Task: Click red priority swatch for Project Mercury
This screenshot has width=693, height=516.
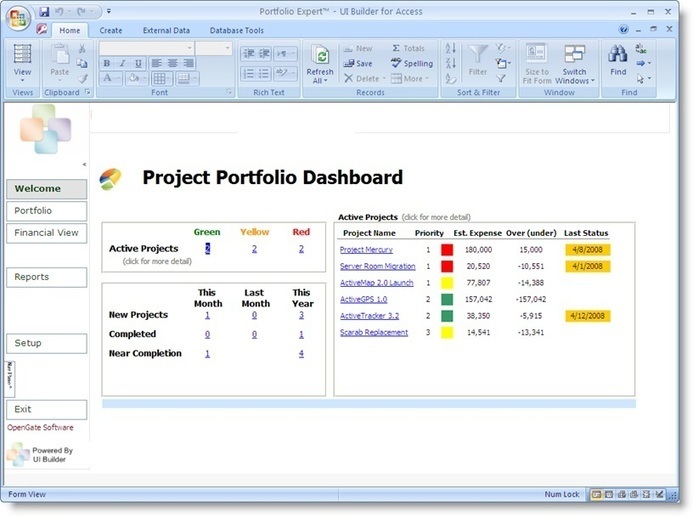Action: click(447, 250)
